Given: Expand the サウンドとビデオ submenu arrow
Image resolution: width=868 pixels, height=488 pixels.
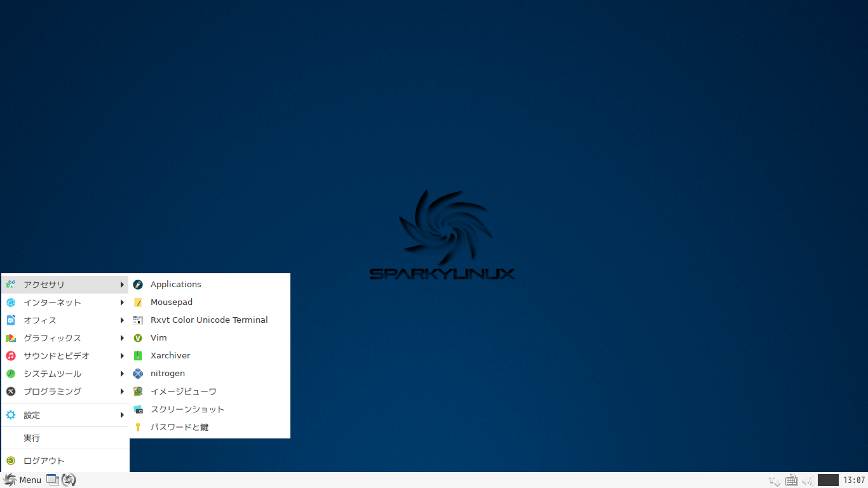Looking at the screenshot, I should 122,356.
